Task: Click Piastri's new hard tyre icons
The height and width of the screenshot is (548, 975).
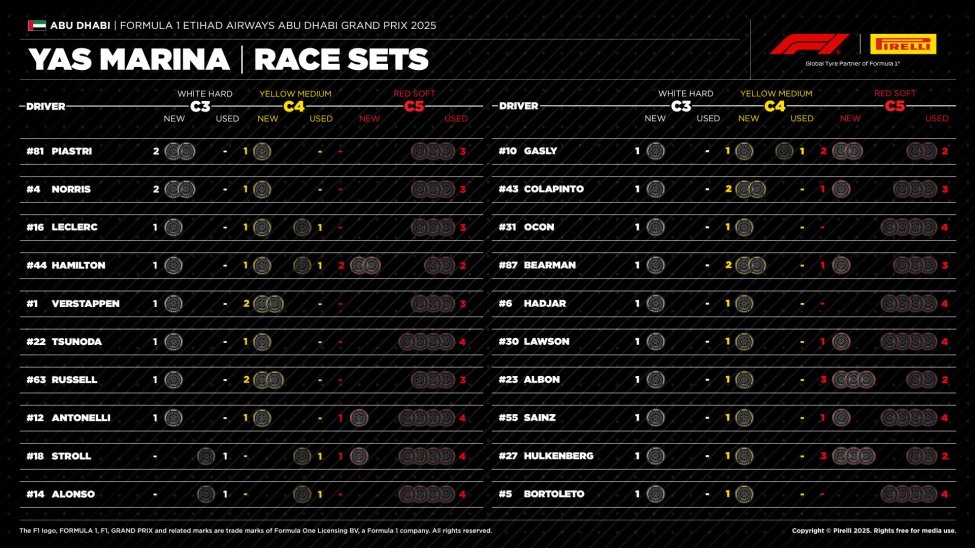Action: click(180, 151)
